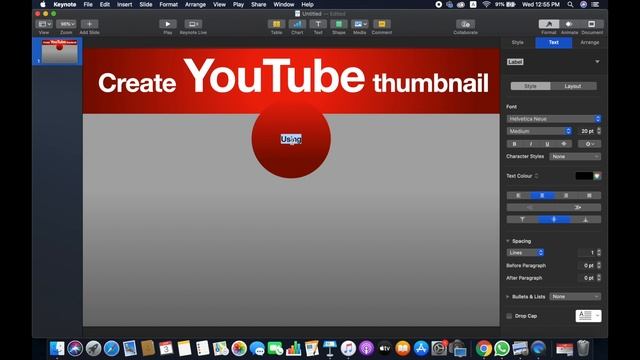Align text to the left
This screenshot has width=640, height=360.
click(x=518, y=196)
